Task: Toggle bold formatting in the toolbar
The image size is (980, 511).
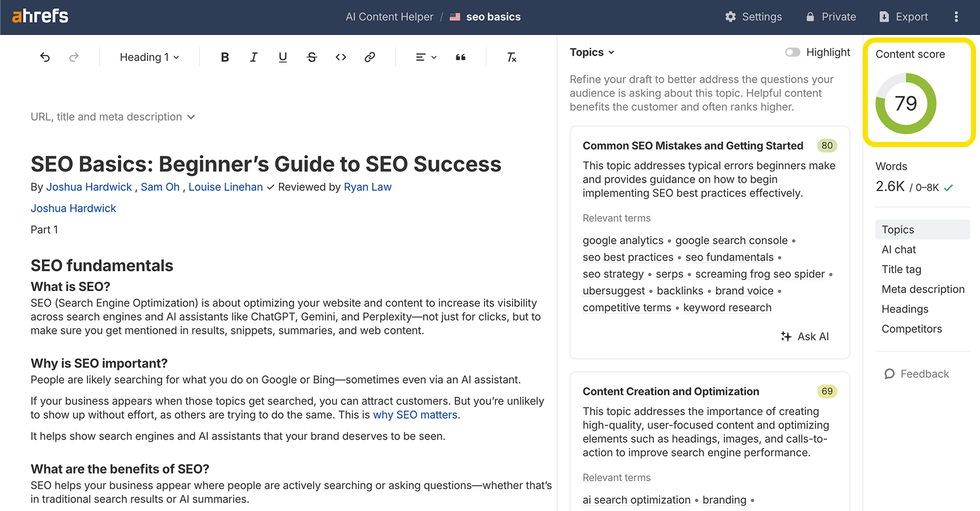Action: click(x=224, y=57)
